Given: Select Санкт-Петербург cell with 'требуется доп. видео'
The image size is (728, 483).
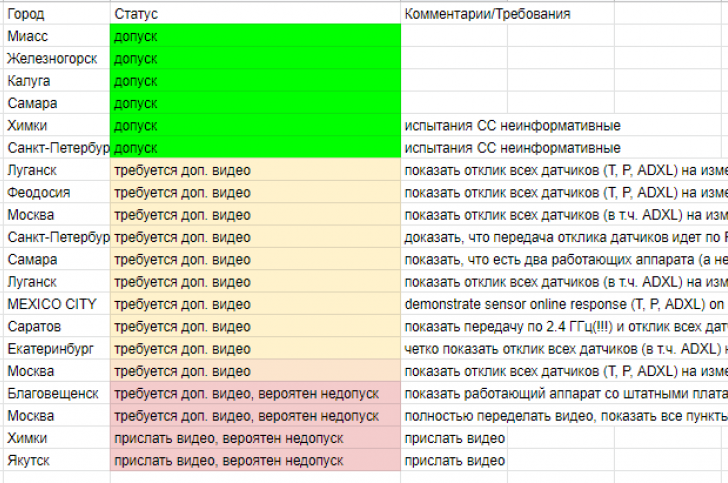Looking at the screenshot, I should click(57, 237).
